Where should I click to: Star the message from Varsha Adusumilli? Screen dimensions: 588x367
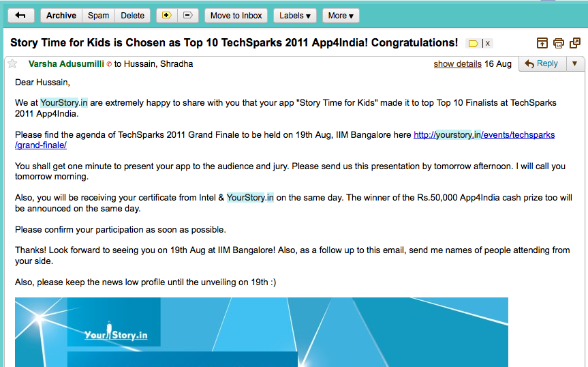(x=12, y=64)
